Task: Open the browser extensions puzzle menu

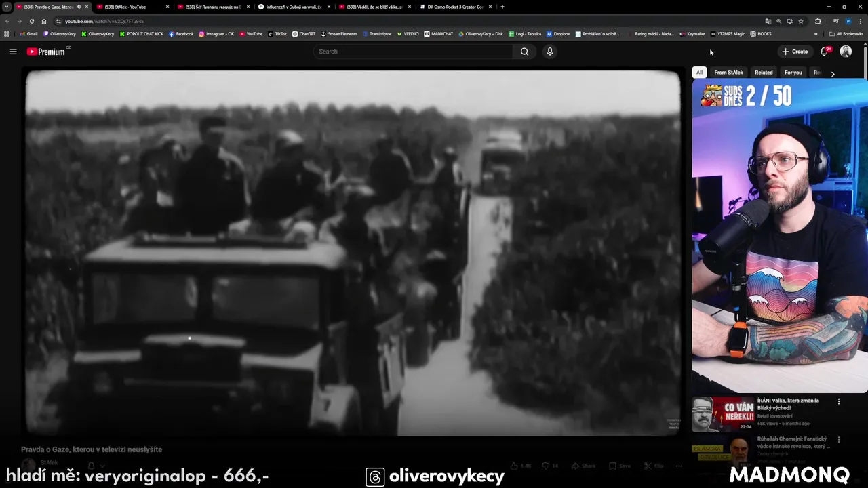Action: tap(818, 21)
